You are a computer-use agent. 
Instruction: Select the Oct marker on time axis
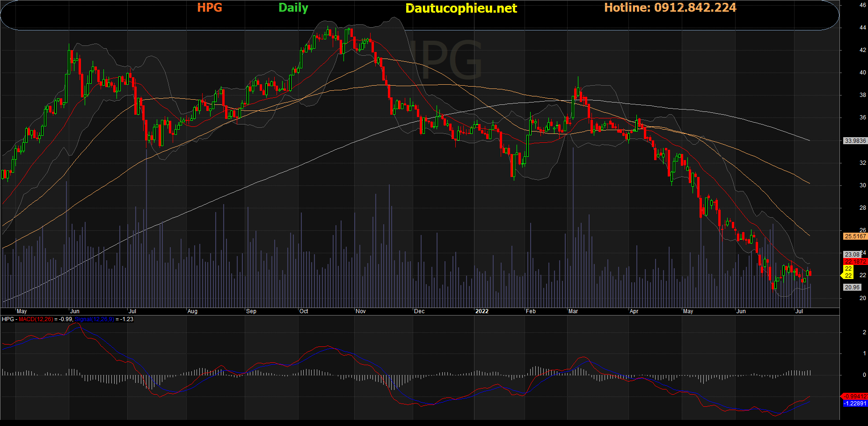pos(304,311)
